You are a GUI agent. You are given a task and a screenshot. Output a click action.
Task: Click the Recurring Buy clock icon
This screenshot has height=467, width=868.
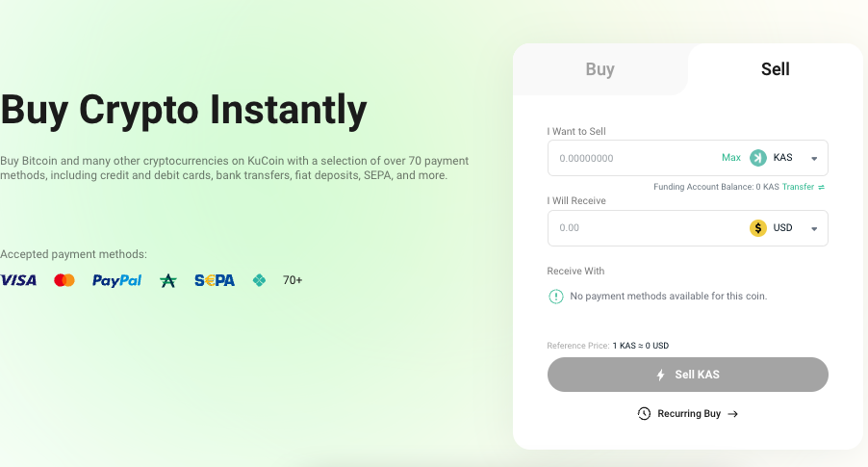(x=645, y=413)
